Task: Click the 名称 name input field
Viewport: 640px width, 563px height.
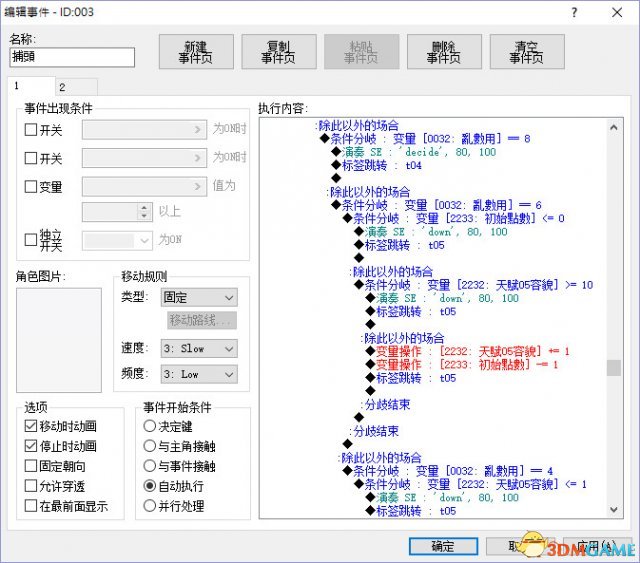Action: point(71,58)
